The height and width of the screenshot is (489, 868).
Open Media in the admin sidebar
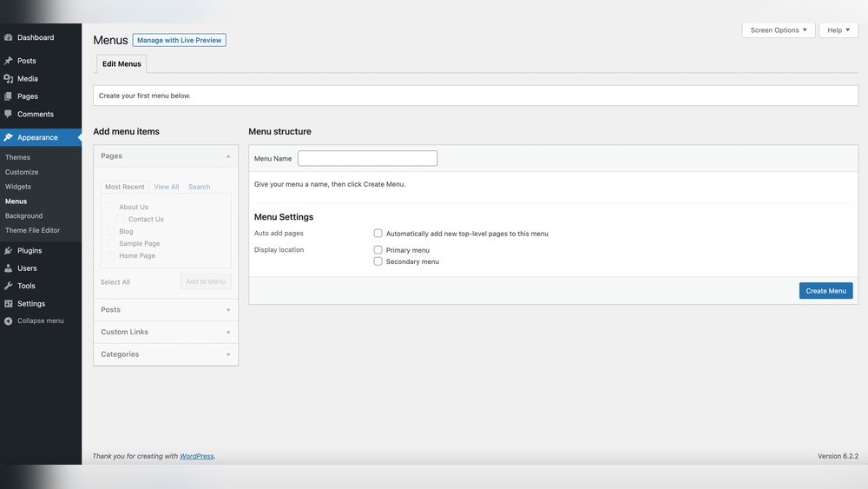pyautogui.click(x=28, y=79)
